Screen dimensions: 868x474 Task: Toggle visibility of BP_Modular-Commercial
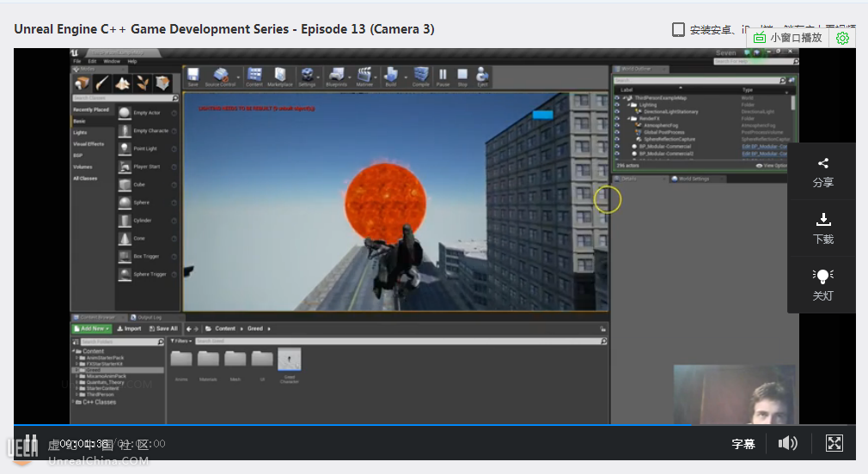pyautogui.click(x=617, y=147)
